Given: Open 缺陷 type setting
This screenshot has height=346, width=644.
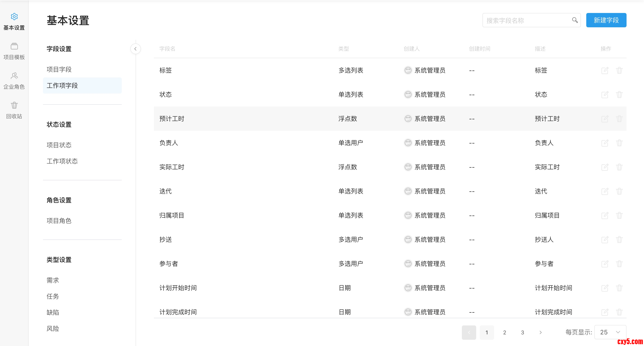Looking at the screenshot, I should click(x=53, y=312).
